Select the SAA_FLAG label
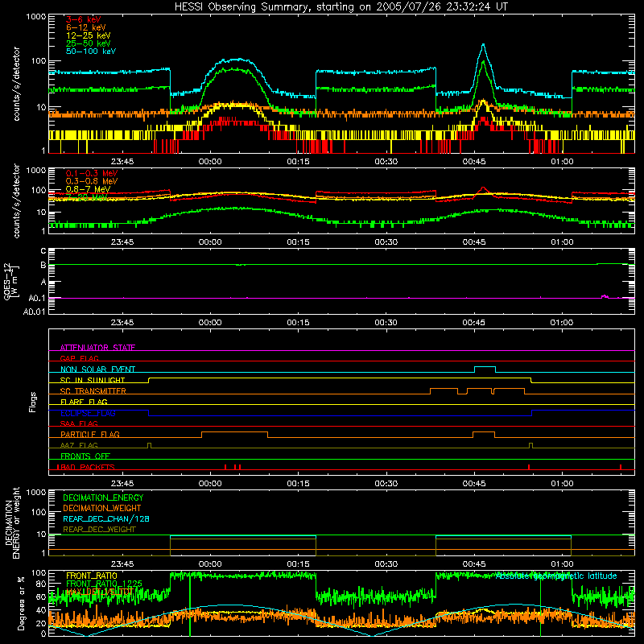This screenshot has width=644, height=644. tap(79, 423)
